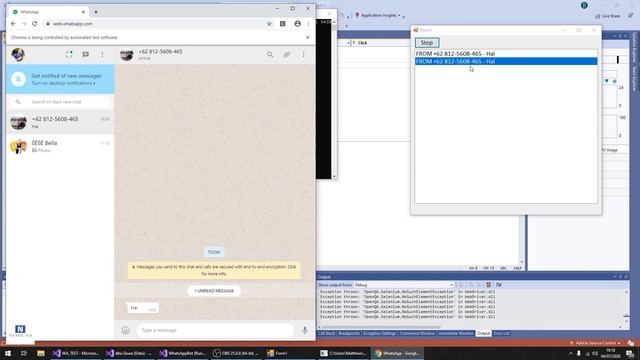640x360 pixels.
Task: Click the microphone voice message icon
Action: (305, 330)
